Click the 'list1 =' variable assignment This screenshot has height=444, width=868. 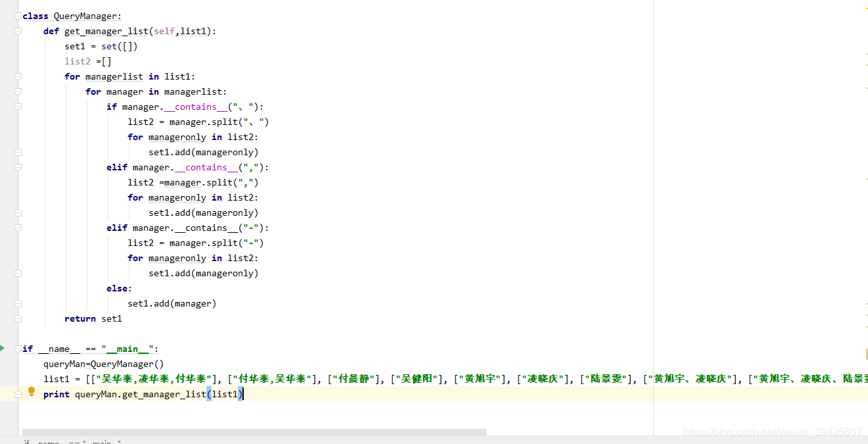coord(62,379)
